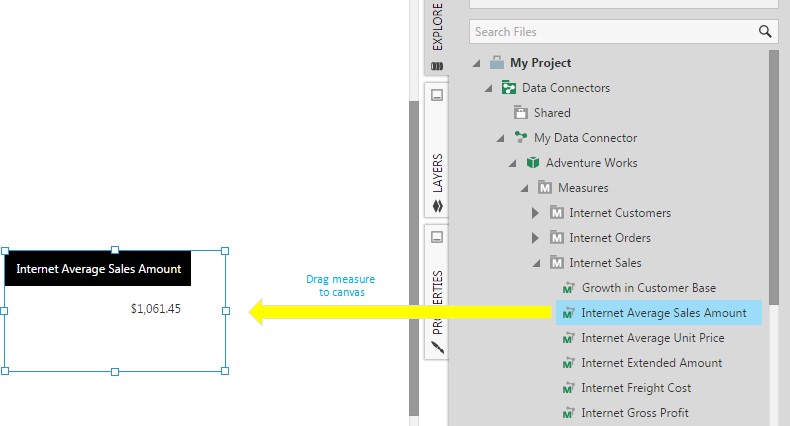The width and height of the screenshot is (790, 426).
Task: Click the Internet Orders M icon
Action: (x=557, y=237)
